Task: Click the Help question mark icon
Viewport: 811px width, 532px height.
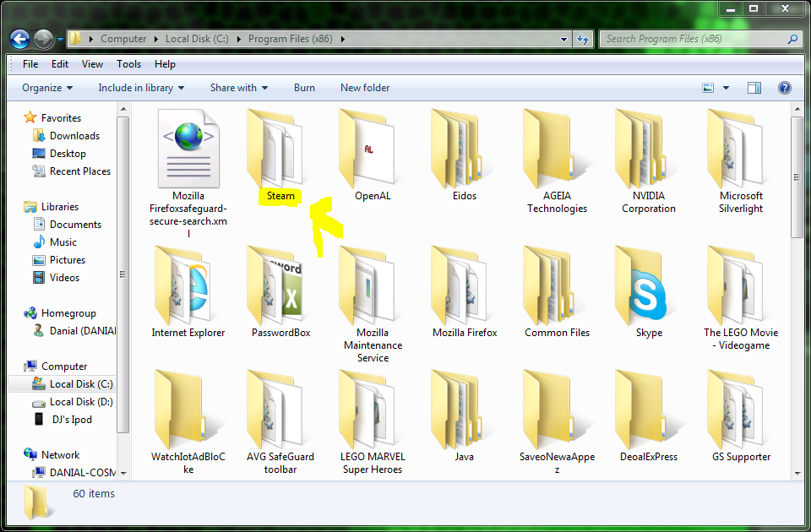Action: click(x=784, y=88)
